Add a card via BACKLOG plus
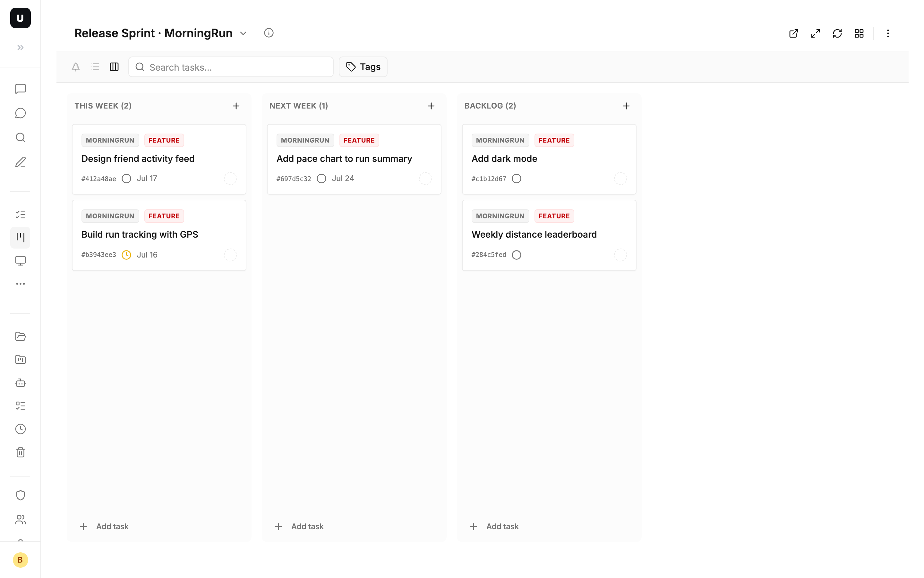924x578 pixels. [626, 106]
